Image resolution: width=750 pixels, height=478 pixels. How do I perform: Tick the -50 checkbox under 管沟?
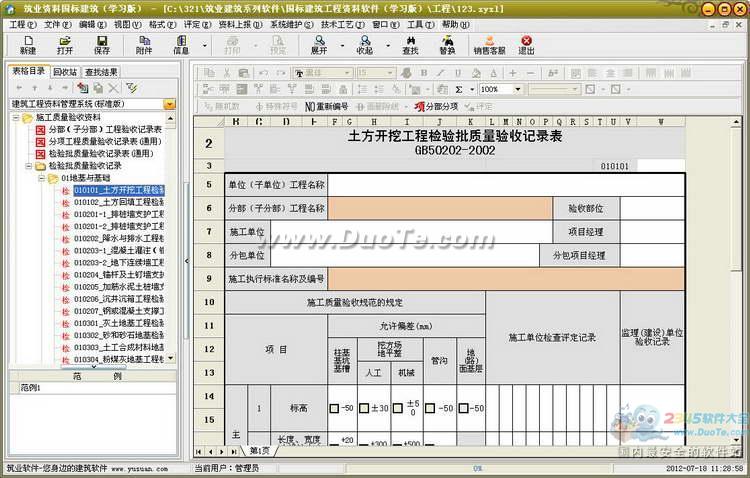pos(430,408)
